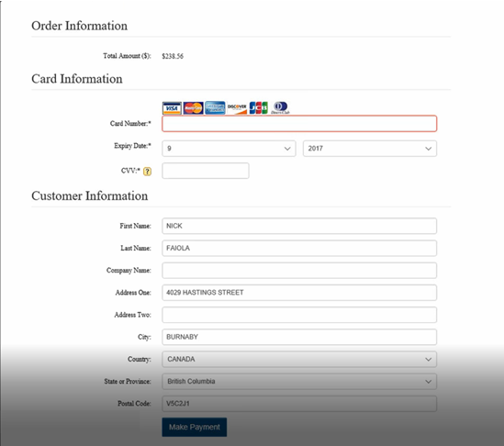Image resolution: width=504 pixels, height=446 pixels.
Task: Click the Address One field
Action: 299,293
